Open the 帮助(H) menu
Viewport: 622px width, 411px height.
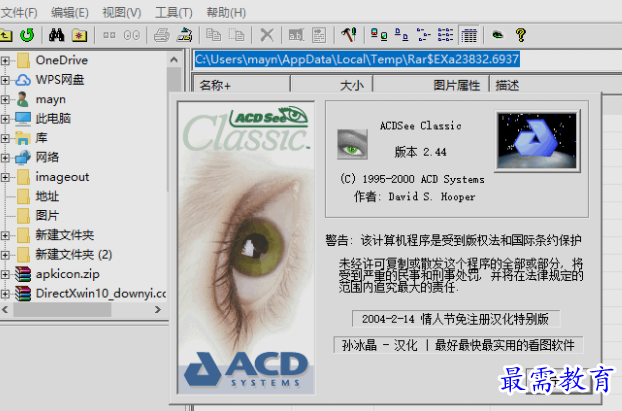226,13
